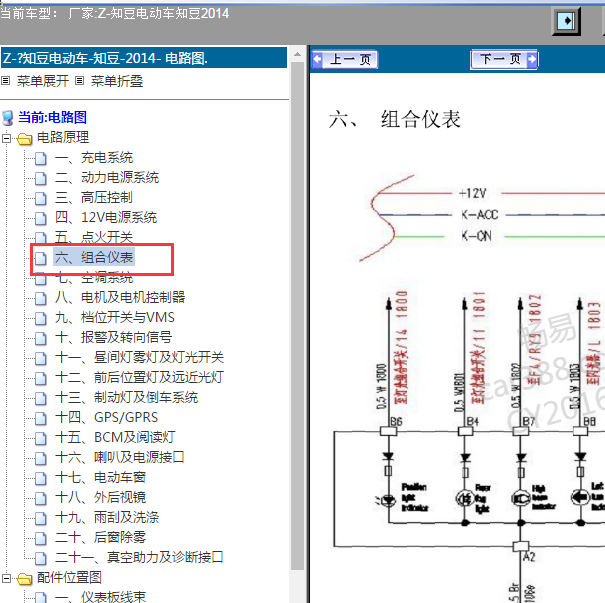The image size is (605, 603).
Task: Open 九、档位开关与VMS page
Action: click(x=115, y=318)
